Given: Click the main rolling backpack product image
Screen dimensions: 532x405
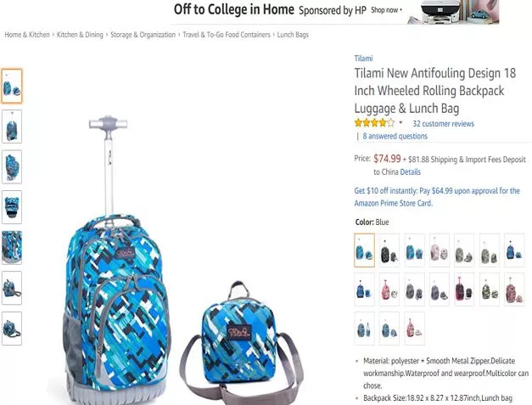Looking at the screenshot, I should 117,260.
